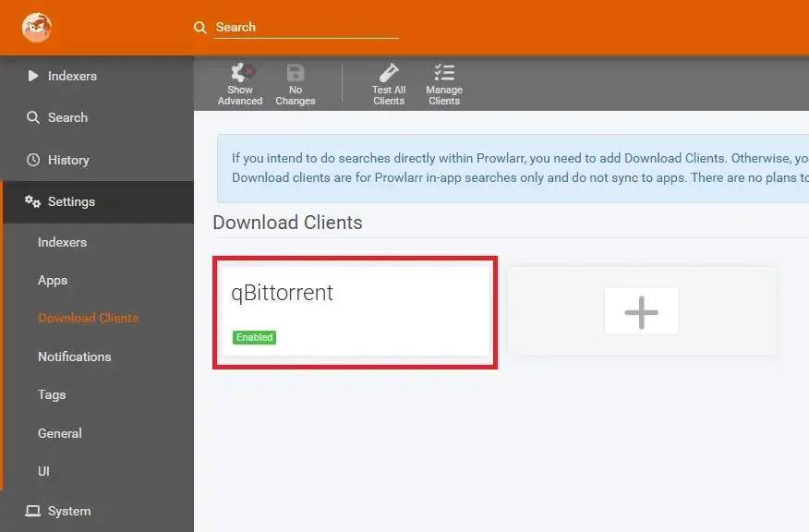Add a new download client with the plus card
The height and width of the screenshot is (532, 809).
pos(642,311)
